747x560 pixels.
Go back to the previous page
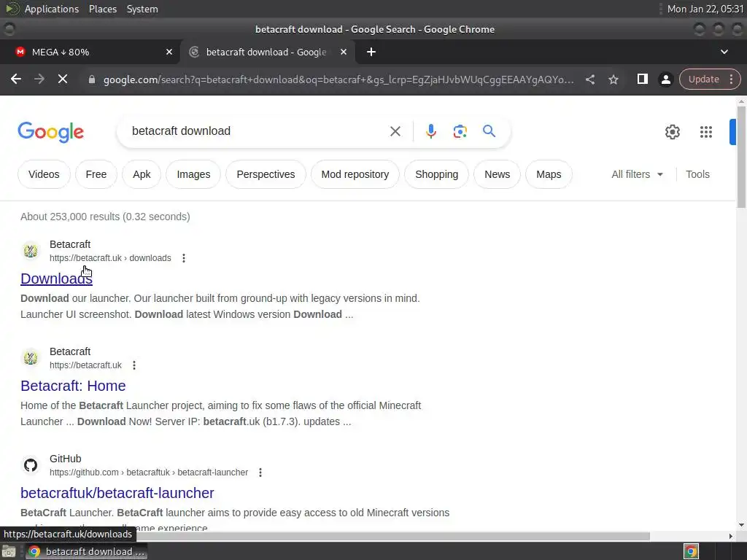tap(16, 79)
